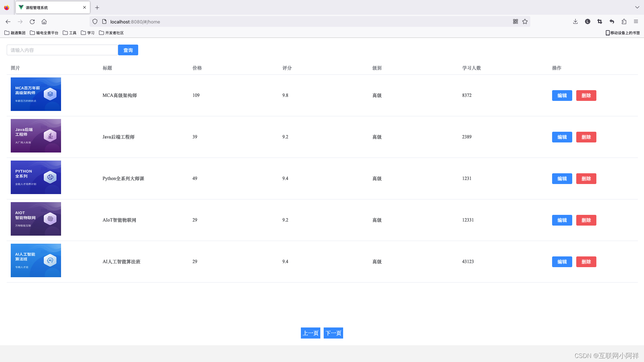Open the downloads icon in toolbar
This screenshot has width=644, height=362.
click(x=575, y=22)
